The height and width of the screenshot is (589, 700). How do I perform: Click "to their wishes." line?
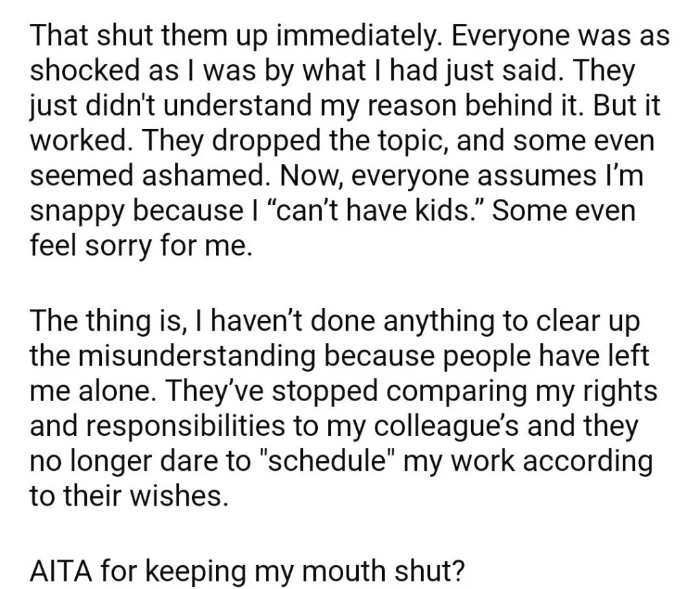(129, 496)
